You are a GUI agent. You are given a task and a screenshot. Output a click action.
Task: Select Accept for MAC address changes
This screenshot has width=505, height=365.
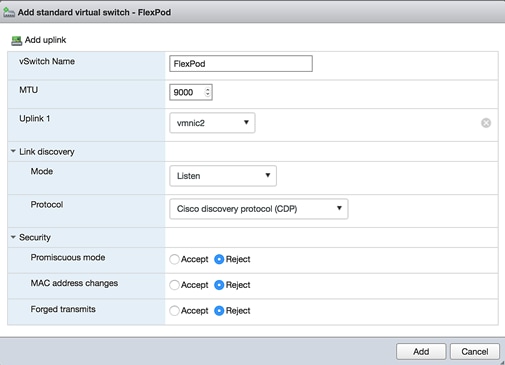(x=174, y=285)
